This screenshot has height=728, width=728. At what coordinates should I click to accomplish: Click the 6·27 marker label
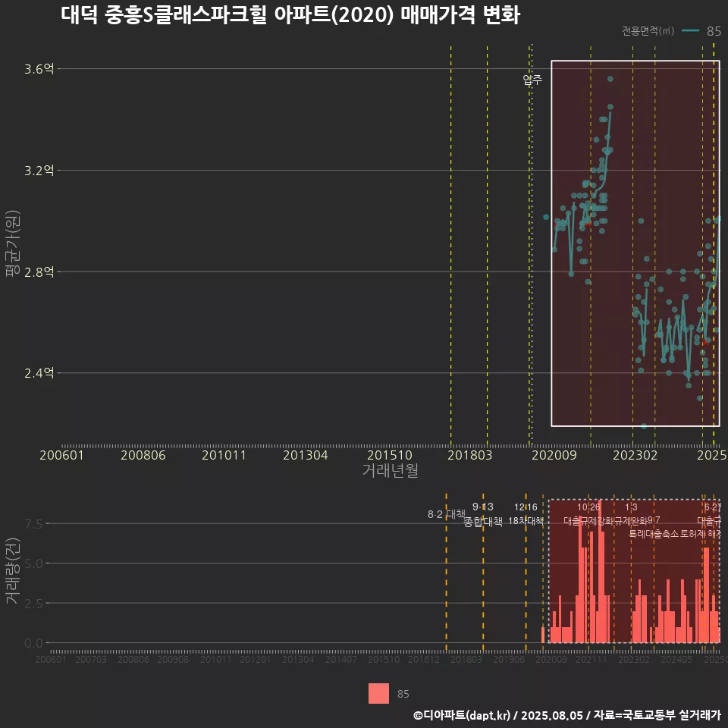[713, 507]
